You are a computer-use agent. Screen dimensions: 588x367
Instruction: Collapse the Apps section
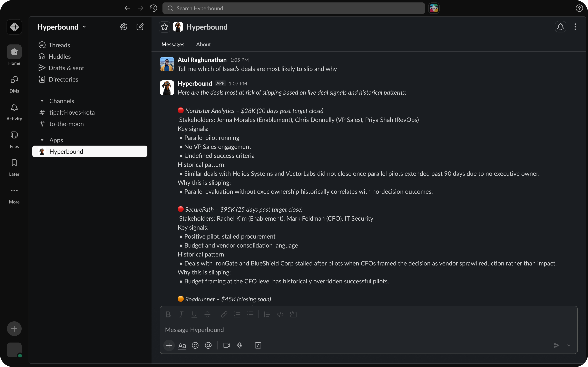[42, 140]
